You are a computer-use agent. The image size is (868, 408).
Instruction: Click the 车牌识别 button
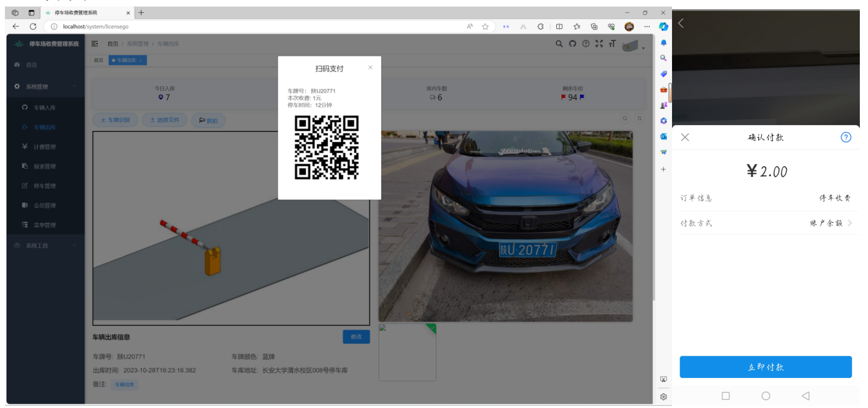point(115,120)
